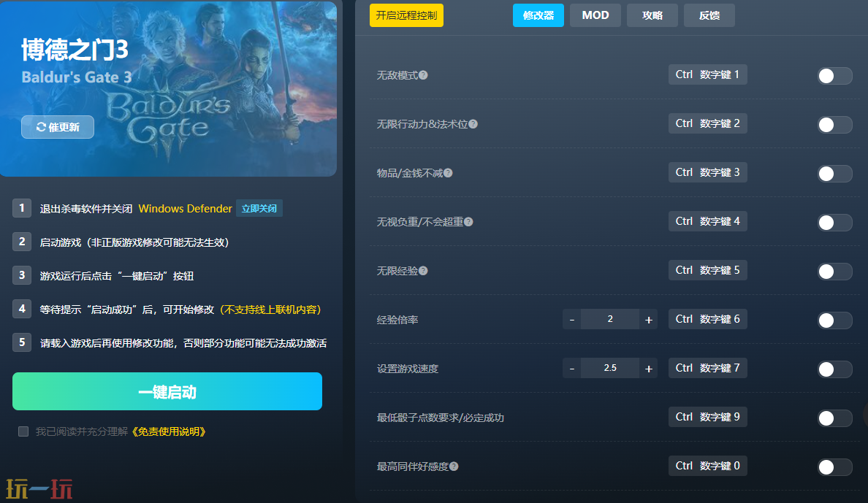The width and height of the screenshot is (868, 503).
Task: Decrease 经验倍率 value with minus button
Action: (572, 319)
